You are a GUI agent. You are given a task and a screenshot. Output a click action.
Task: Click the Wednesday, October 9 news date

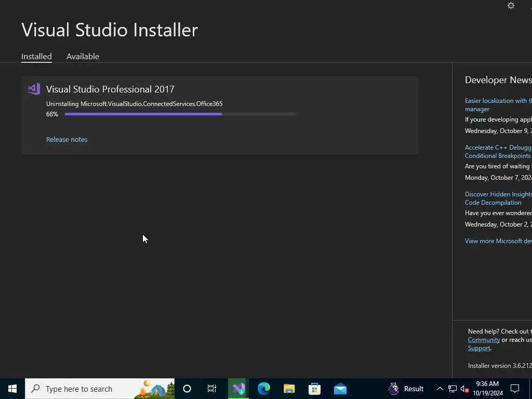click(x=498, y=130)
